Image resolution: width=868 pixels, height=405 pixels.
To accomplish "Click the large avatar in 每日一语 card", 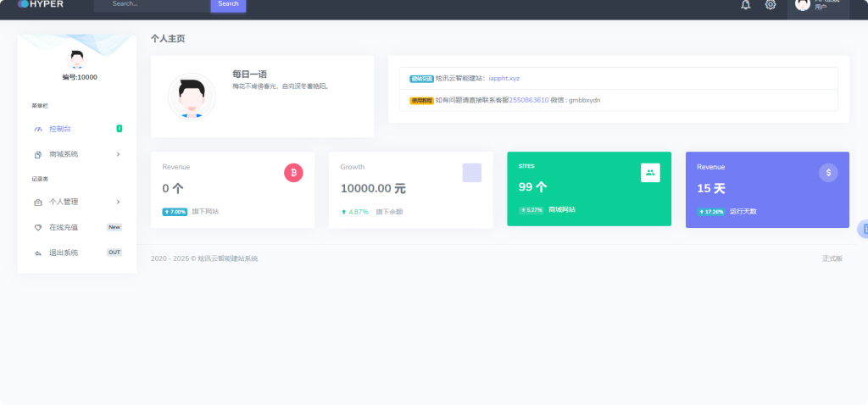I will click(x=192, y=97).
